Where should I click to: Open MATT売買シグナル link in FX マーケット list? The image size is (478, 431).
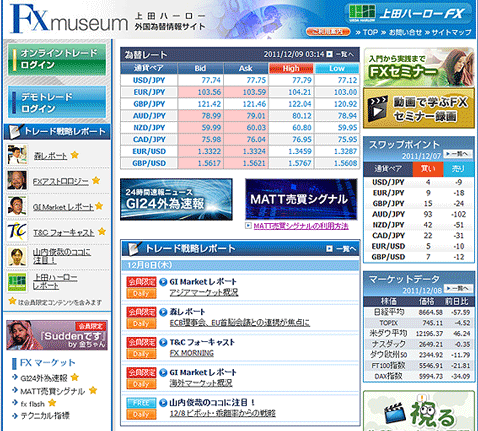coord(53,391)
